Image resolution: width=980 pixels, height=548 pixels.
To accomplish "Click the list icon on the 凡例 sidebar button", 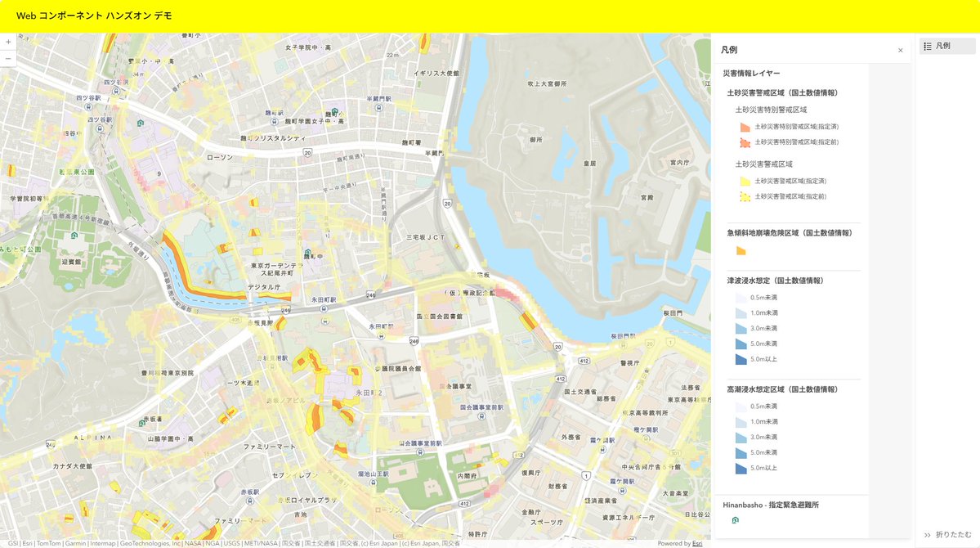I will 928,46.
